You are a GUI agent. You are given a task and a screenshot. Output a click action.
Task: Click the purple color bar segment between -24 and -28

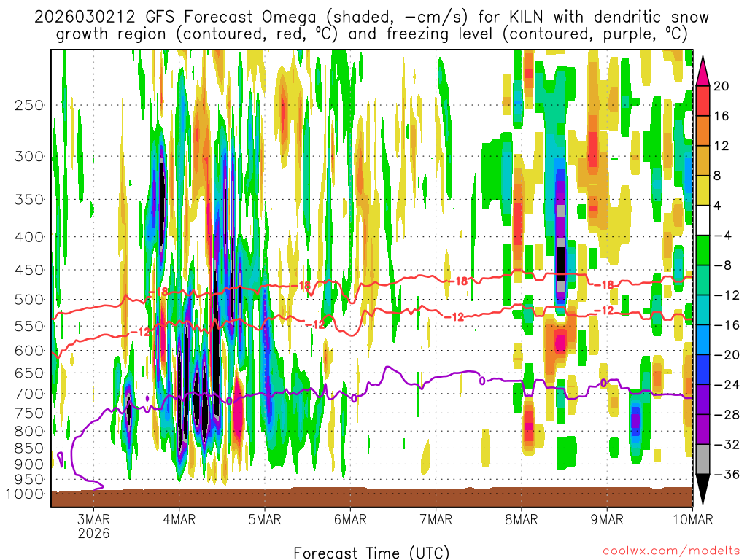703,400
